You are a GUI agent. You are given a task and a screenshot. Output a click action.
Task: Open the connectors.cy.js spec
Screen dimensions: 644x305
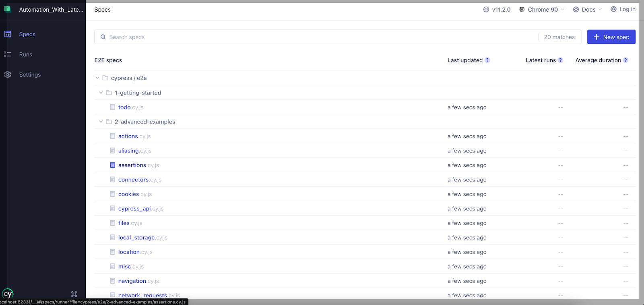pos(140,180)
